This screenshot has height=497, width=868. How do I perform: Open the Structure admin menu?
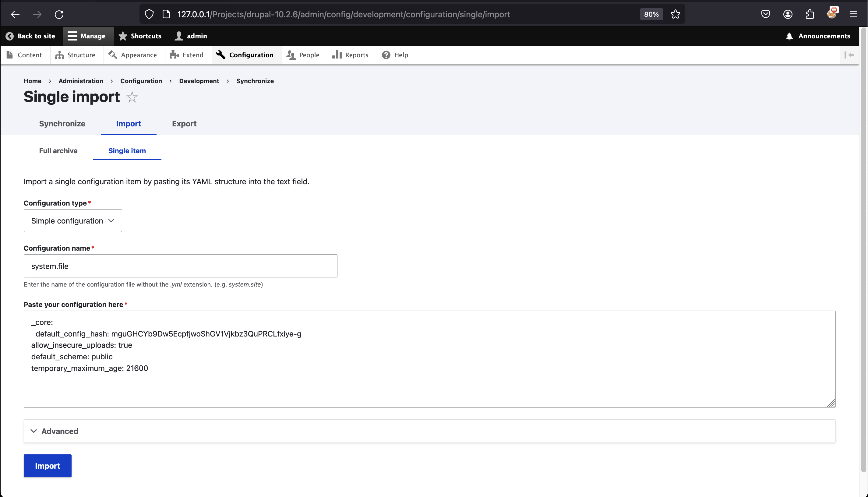tap(76, 55)
